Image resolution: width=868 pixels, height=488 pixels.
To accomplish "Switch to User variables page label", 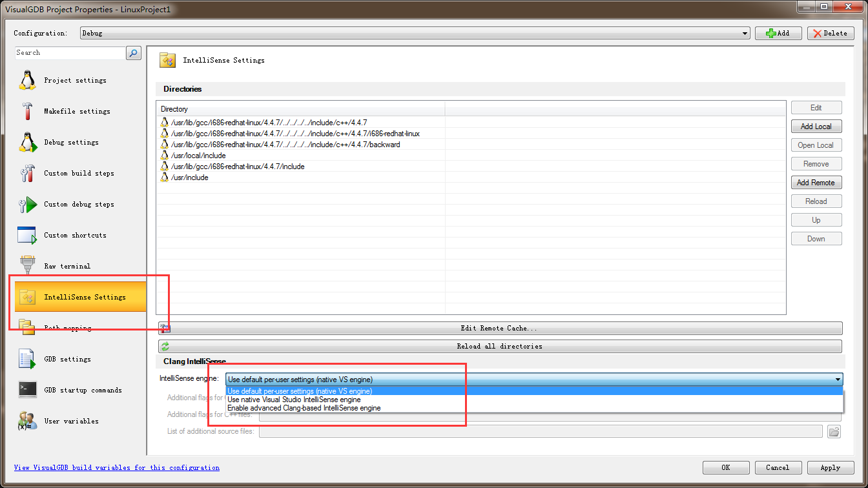I will click(71, 421).
